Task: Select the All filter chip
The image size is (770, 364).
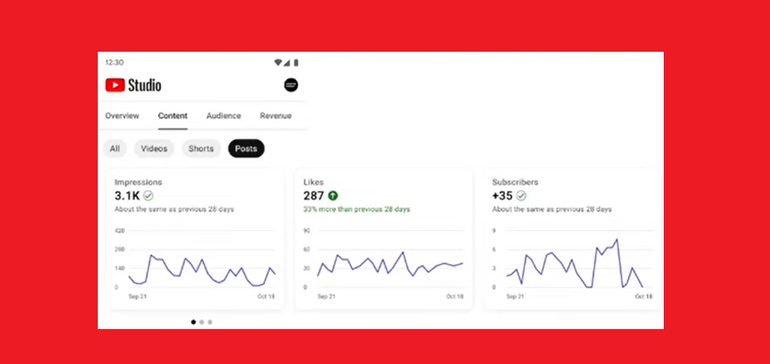Action: pos(115,148)
